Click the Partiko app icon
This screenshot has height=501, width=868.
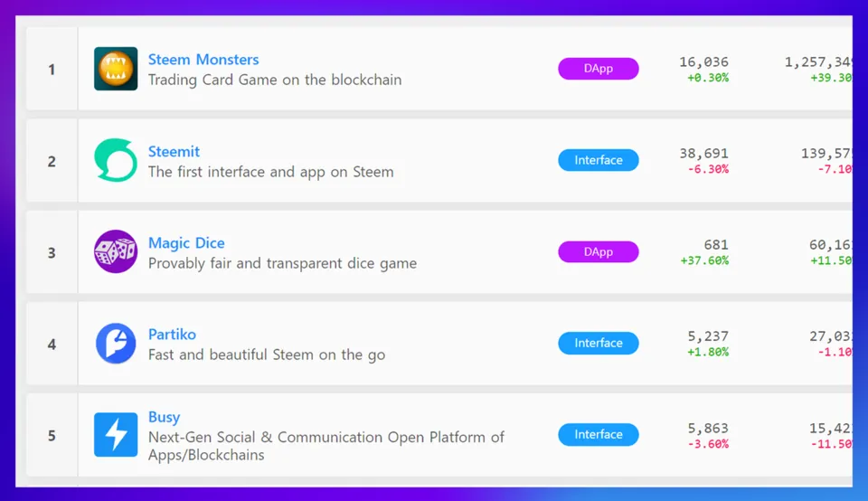pyautogui.click(x=116, y=344)
